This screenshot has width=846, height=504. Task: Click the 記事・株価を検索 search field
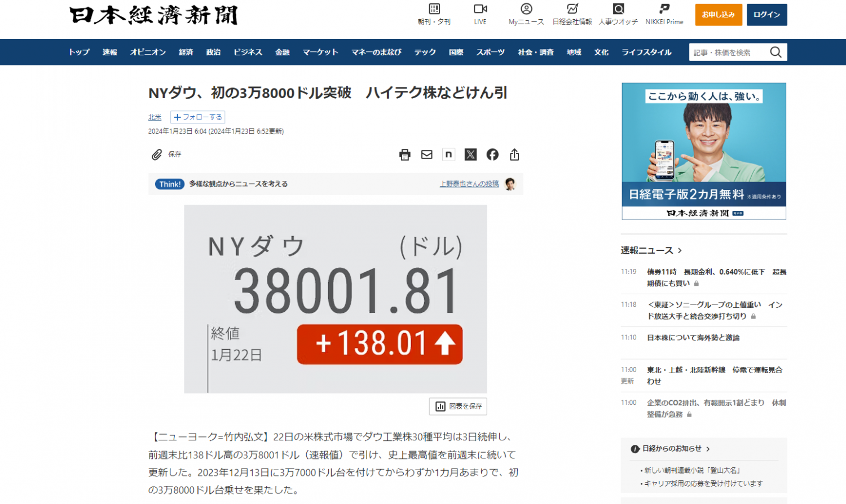point(729,52)
